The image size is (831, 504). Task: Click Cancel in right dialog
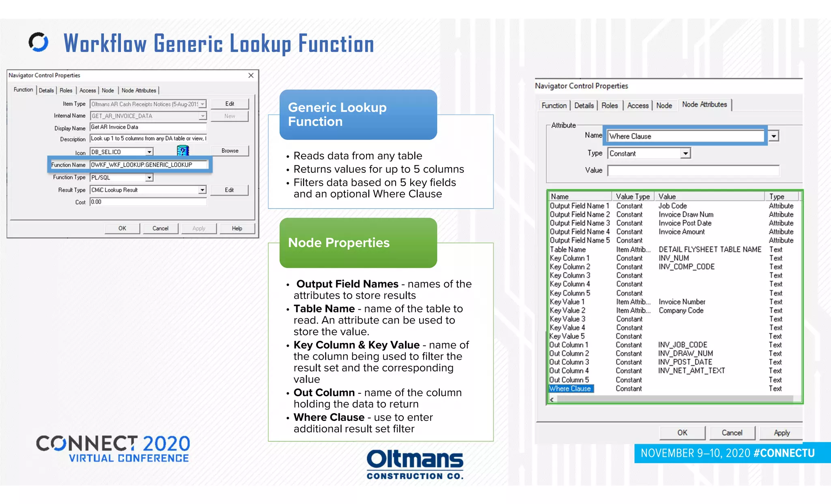click(x=732, y=433)
